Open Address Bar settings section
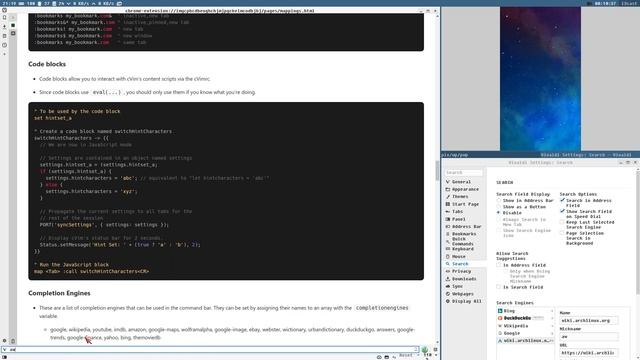Viewport: 640px width, 360px height. click(x=466, y=226)
